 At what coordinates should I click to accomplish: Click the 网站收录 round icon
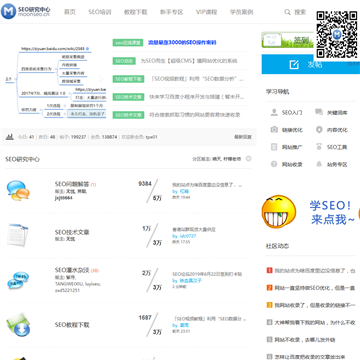pos(274,164)
